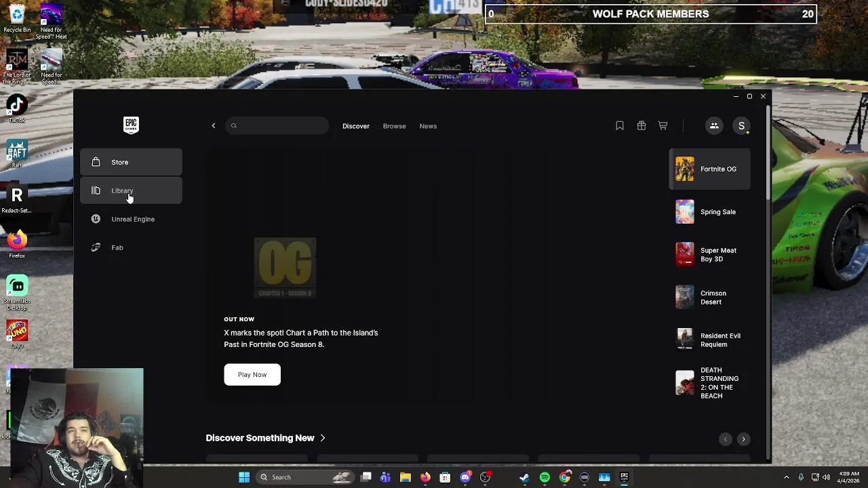Open the Store section in sidebar
Viewport: 868px width, 488px height.
coord(131,162)
